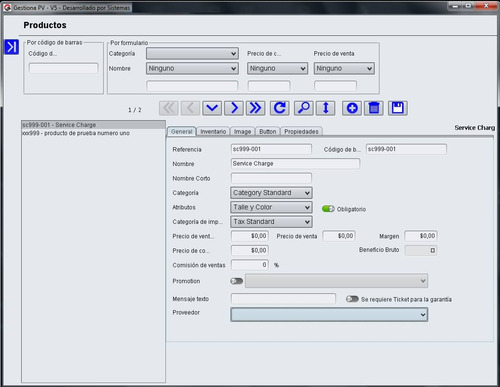Open the Category Standard dropdown
The height and width of the screenshot is (387, 500).
271,193
